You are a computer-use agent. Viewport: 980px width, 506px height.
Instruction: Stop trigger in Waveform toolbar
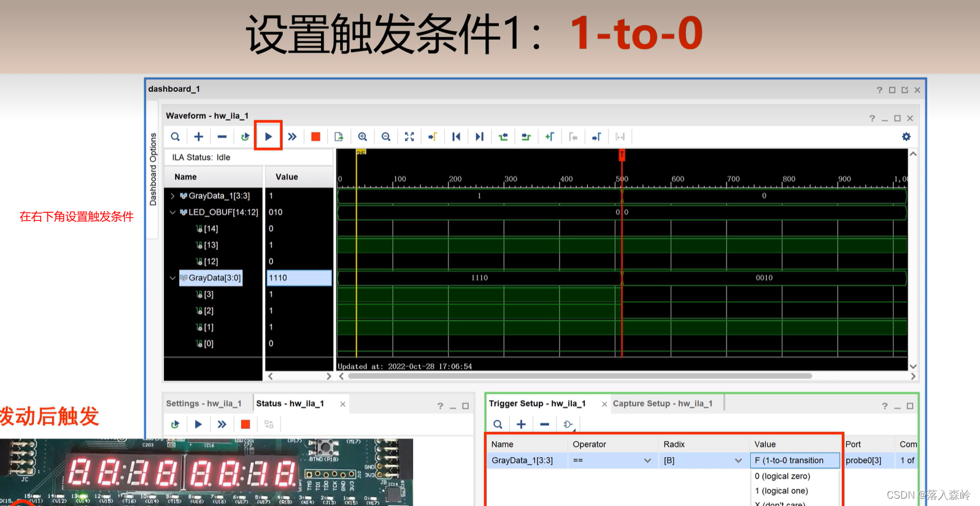pos(315,137)
